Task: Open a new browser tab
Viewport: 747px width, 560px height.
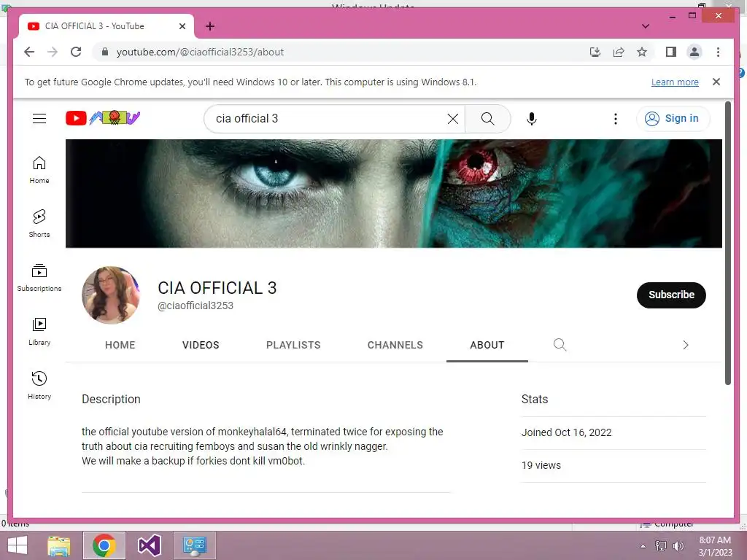Action: click(x=210, y=26)
